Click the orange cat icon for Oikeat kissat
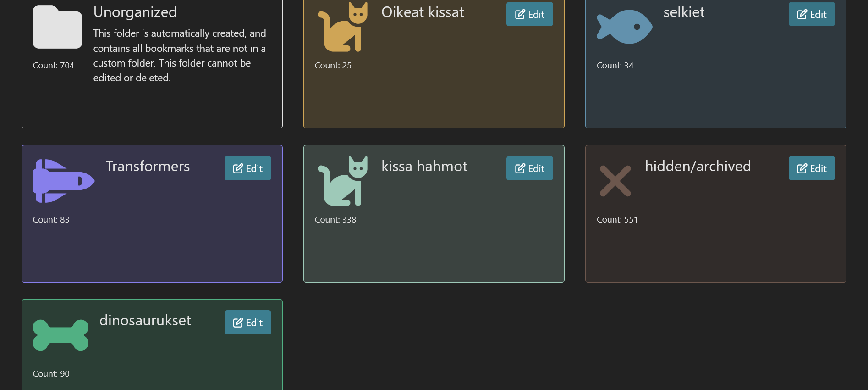This screenshot has height=390, width=868. (343, 28)
